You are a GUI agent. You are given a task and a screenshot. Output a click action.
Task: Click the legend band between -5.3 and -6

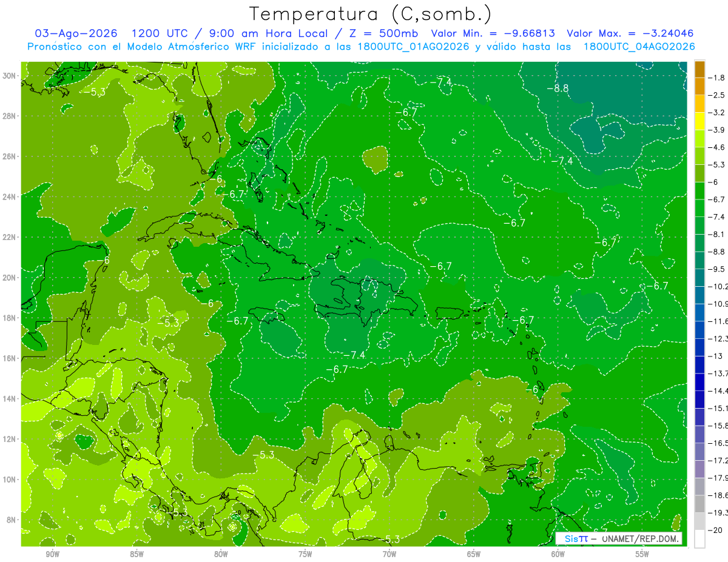click(x=699, y=173)
